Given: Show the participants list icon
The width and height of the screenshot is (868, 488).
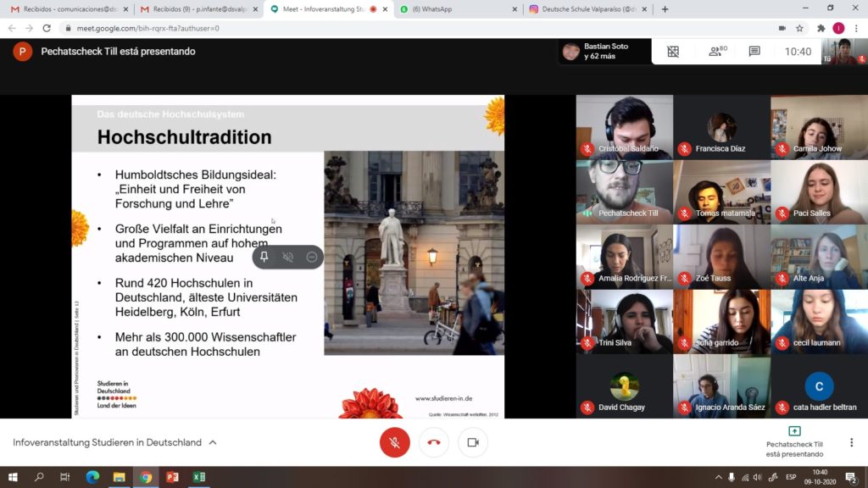Looking at the screenshot, I should [x=717, y=52].
